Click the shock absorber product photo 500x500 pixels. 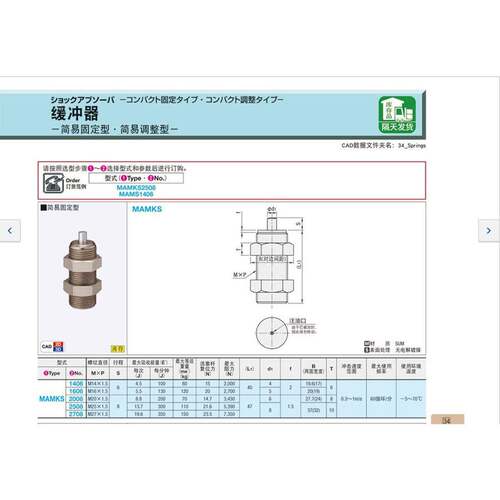[x=82, y=270]
